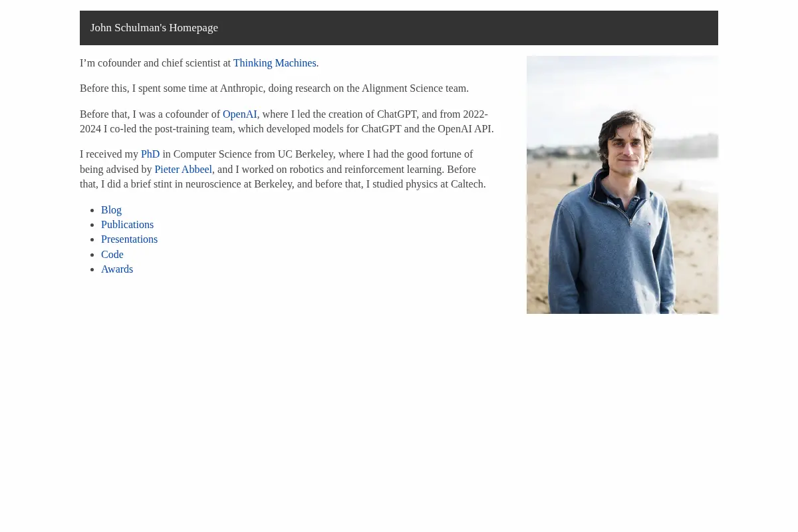
Task: Open the PhD link
Action: click(150, 154)
